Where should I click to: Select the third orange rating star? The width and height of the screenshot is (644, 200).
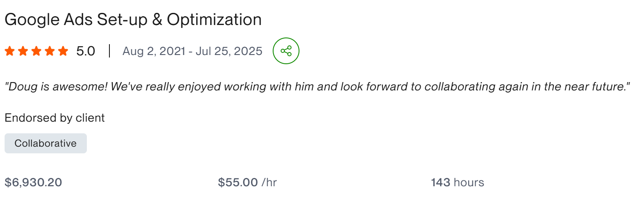pos(36,51)
